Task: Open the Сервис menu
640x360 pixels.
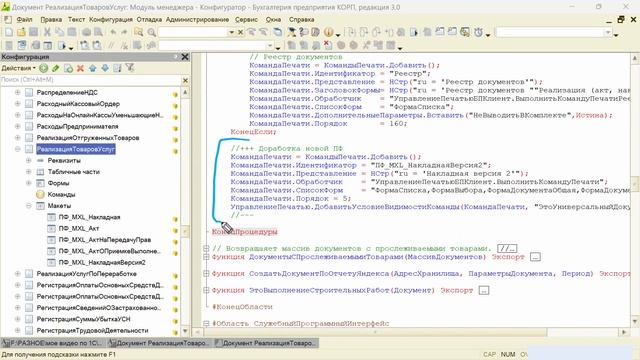Action: [x=246, y=19]
